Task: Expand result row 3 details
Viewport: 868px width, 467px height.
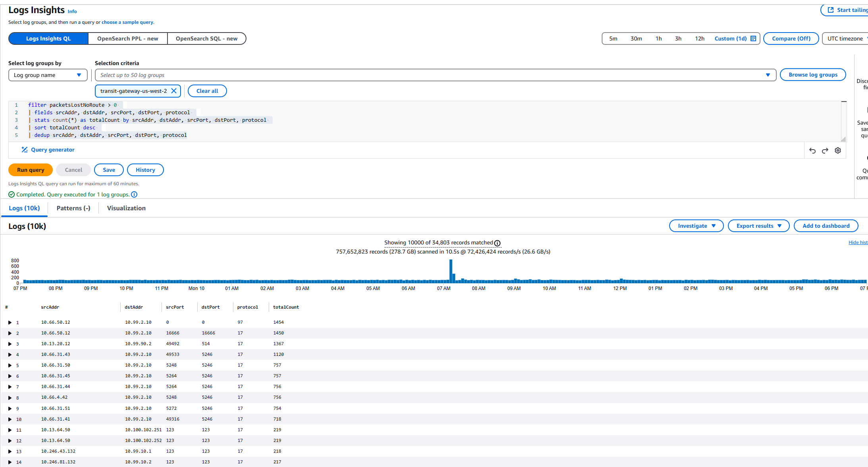Action: [10, 344]
